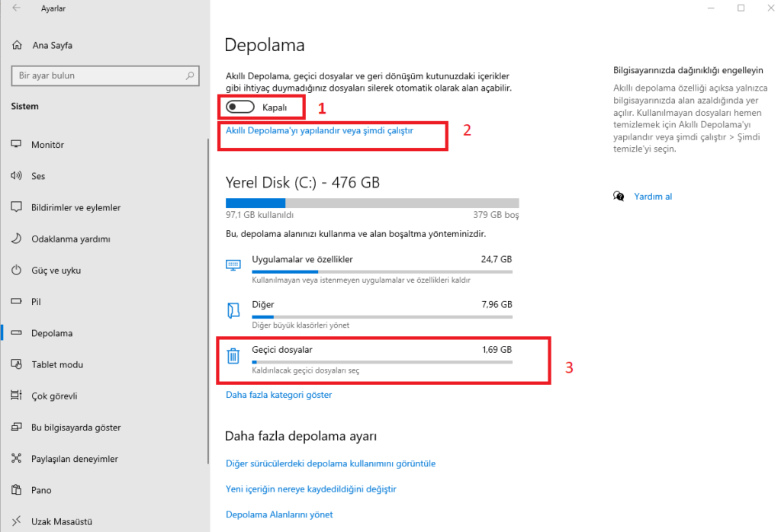Click Daha fazla kategori göster

coord(278,395)
